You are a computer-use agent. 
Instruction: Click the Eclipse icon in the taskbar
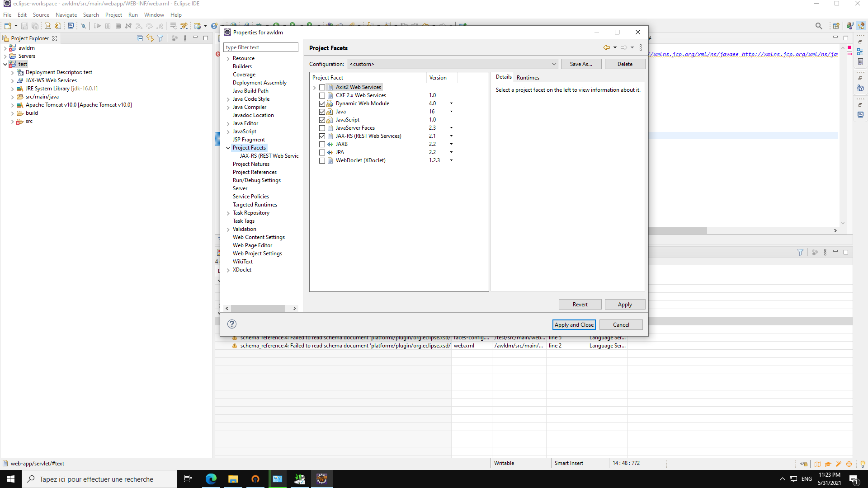[322, 479]
